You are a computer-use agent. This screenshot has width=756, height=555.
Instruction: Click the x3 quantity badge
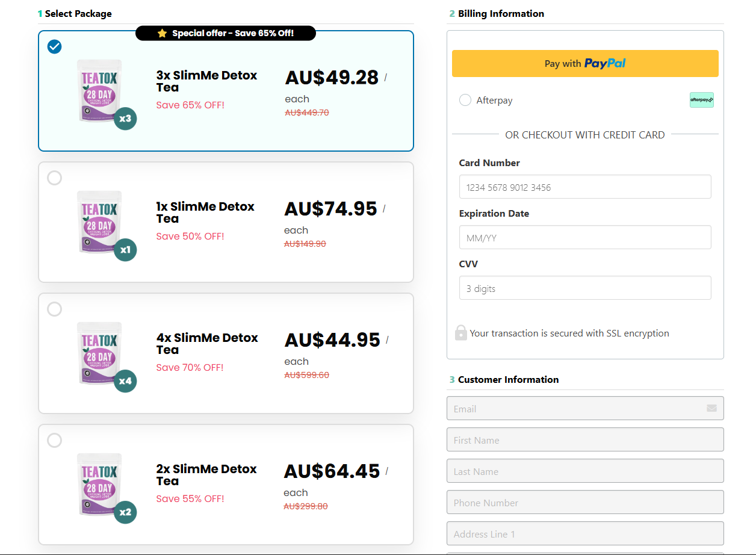125,119
